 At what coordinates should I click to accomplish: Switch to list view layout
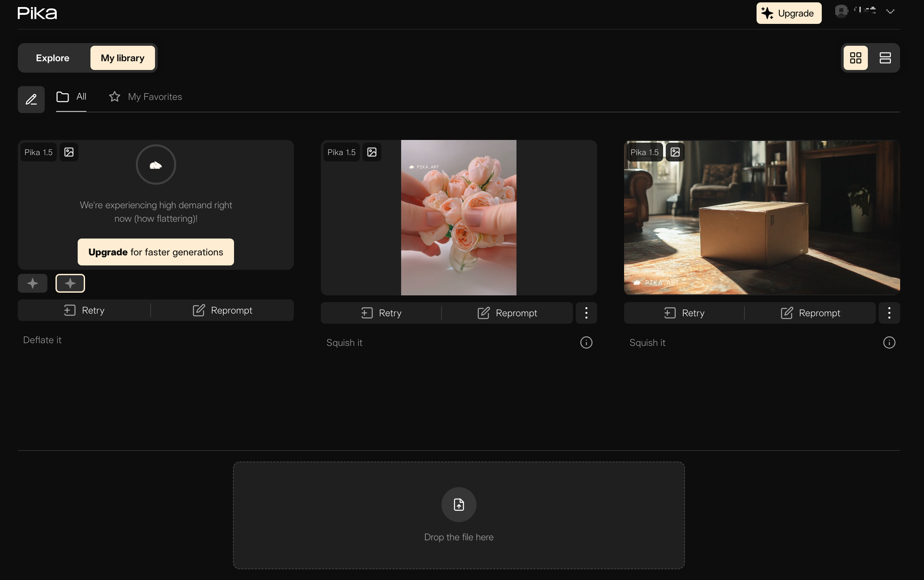pos(885,58)
